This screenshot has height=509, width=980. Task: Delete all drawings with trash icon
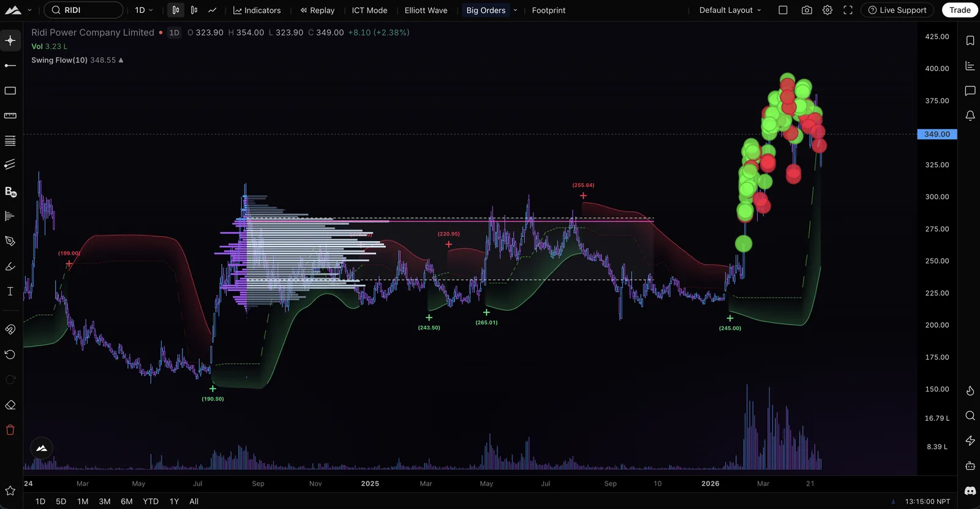[x=10, y=430]
